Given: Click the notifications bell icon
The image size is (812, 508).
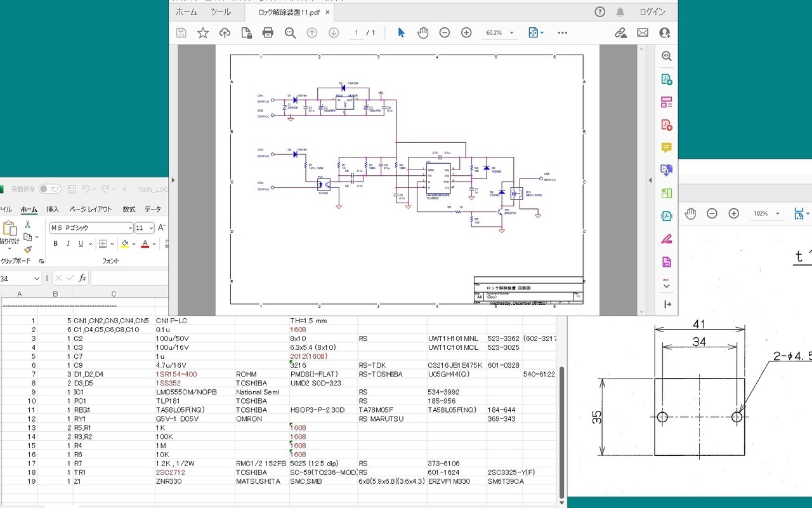Looking at the screenshot, I should 620,12.
